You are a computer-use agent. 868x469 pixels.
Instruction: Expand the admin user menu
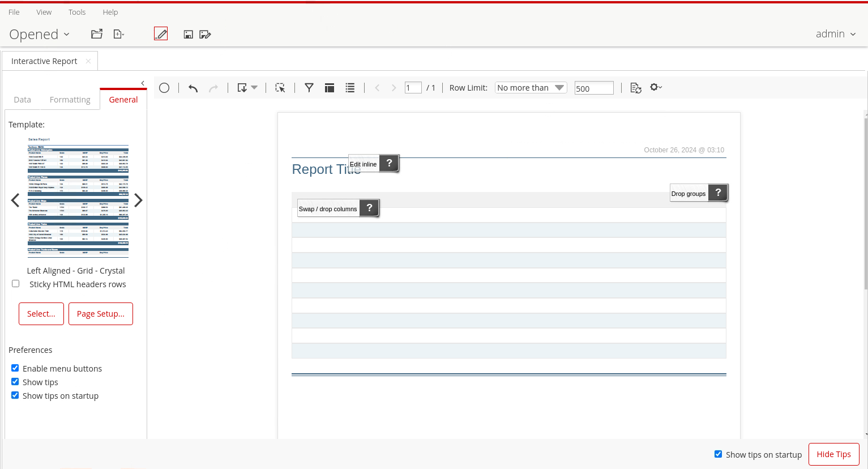click(835, 34)
